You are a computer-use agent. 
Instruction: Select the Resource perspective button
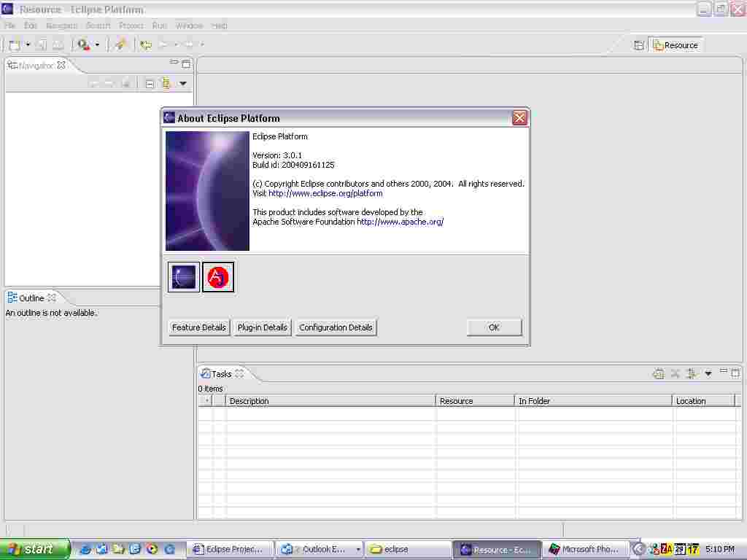coord(676,45)
